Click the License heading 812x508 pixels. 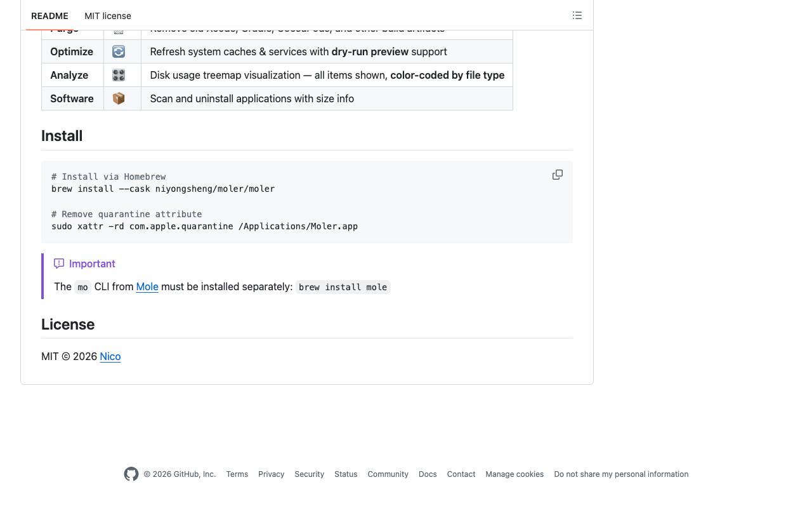[x=68, y=324]
